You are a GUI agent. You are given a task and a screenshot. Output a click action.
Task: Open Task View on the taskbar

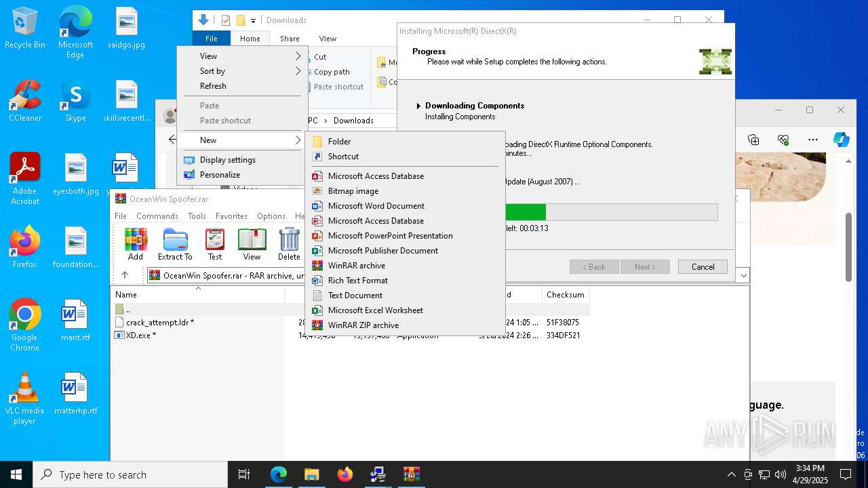pos(244,474)
